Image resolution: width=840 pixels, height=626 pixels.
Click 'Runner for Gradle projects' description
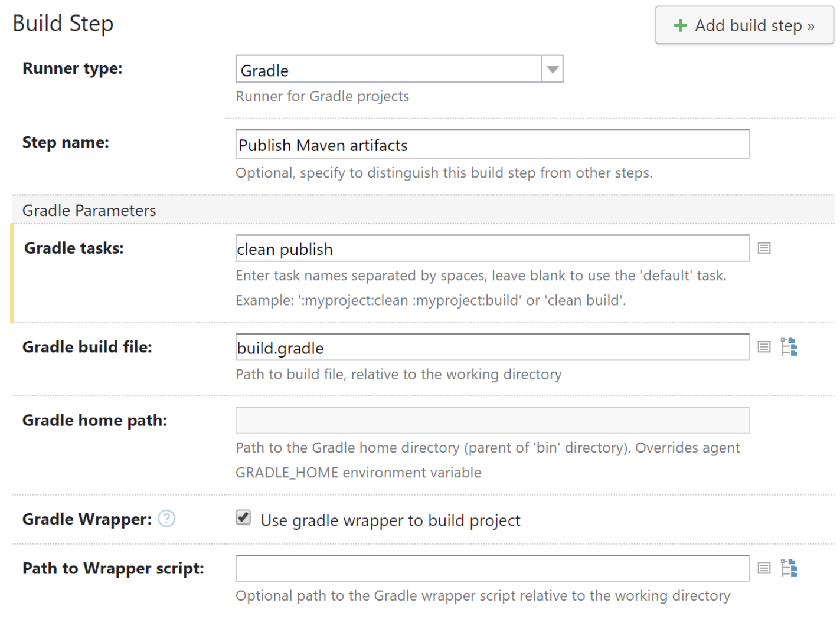(322, 96)
